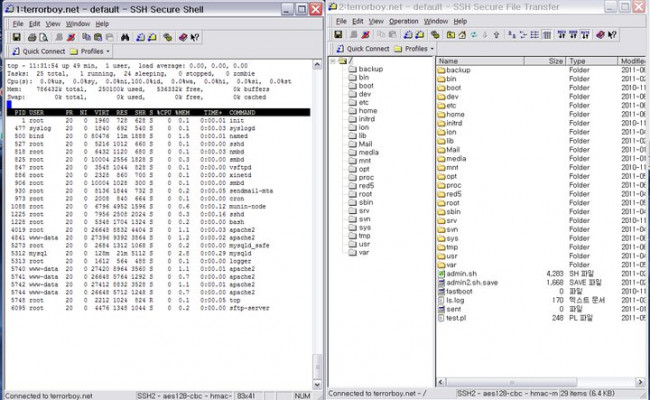Click Save icon in Secure Shell toolbar
The image size is (650, 400).
(x=17, y=36)
